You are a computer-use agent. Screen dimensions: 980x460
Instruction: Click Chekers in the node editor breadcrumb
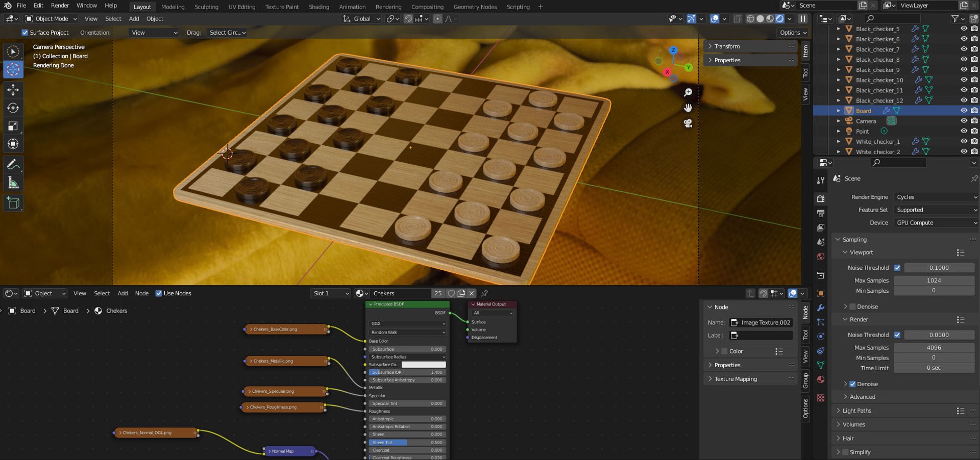[116, 311]
